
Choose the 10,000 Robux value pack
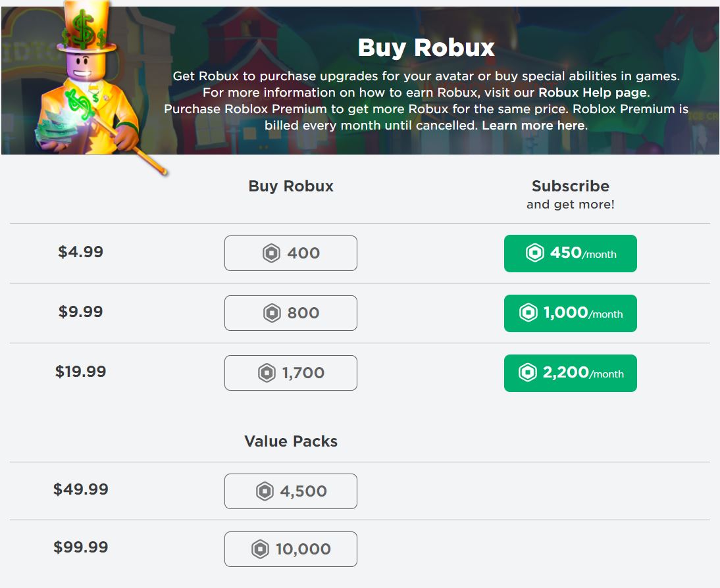pyautogui.click(x=291, y=549)
